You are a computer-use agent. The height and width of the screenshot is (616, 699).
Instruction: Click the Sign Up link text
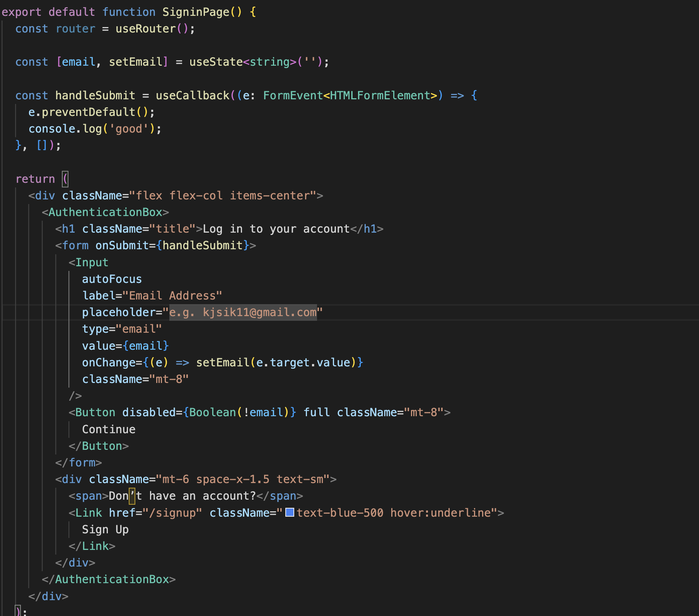pos(105,529)
